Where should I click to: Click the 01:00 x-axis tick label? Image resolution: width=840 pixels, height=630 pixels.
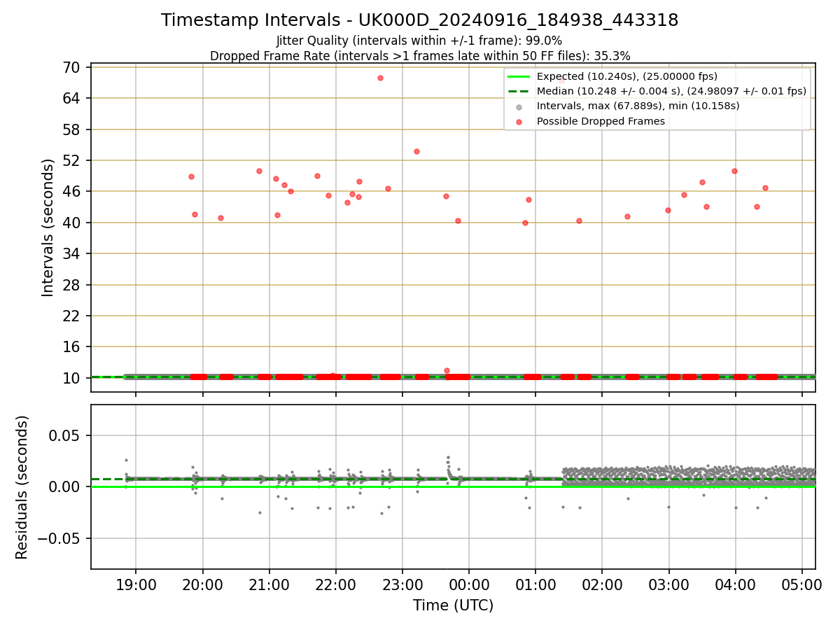point(535,585)
